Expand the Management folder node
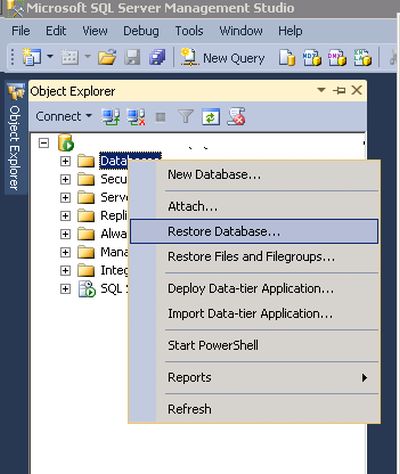The width and height of the screenshot is (400, 474). point(65,252)
